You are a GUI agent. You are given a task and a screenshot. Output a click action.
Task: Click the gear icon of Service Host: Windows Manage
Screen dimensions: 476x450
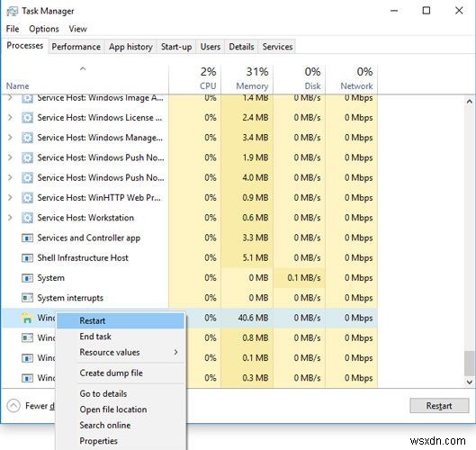tap(27, 138)
